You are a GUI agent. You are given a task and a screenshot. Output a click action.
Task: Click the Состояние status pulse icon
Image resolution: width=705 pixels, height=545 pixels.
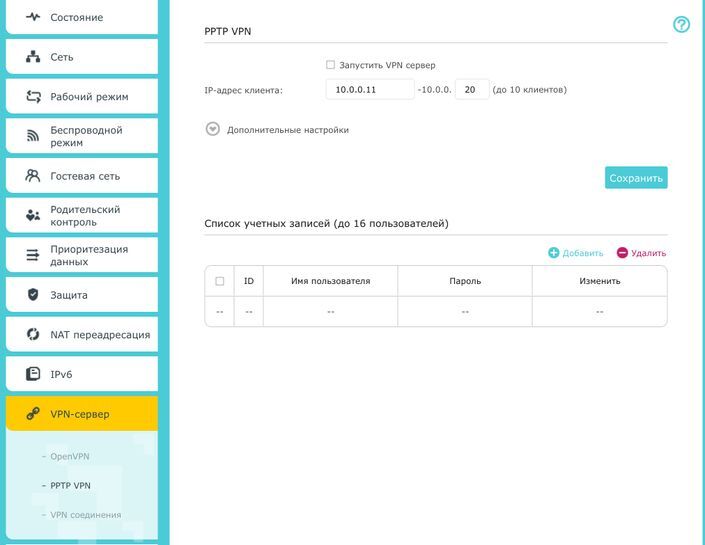pyautogui.click(x=33, y=17)
